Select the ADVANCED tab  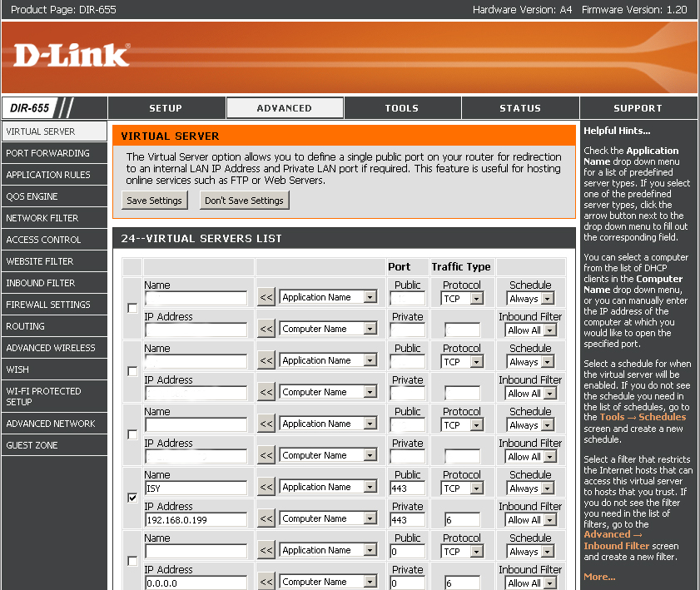(285, 108)
